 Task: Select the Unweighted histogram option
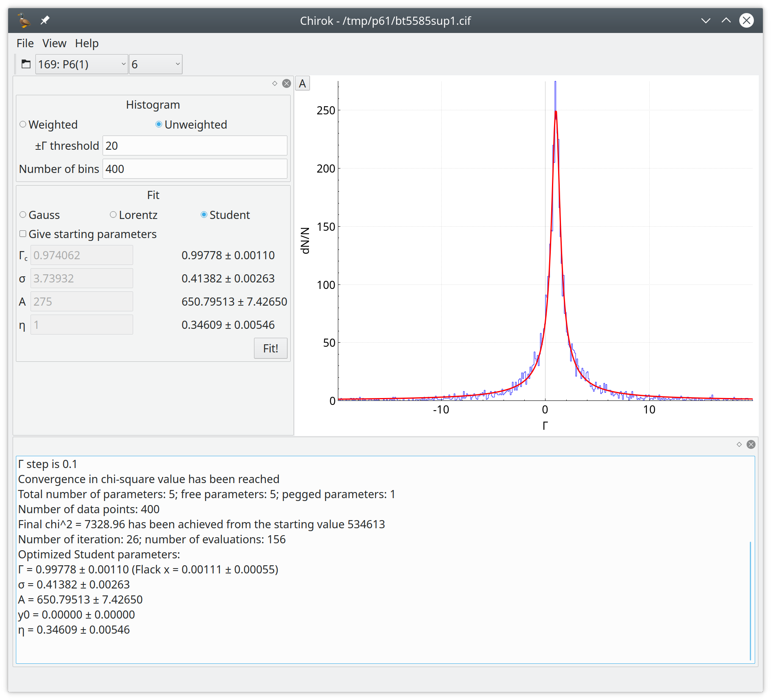191,125
